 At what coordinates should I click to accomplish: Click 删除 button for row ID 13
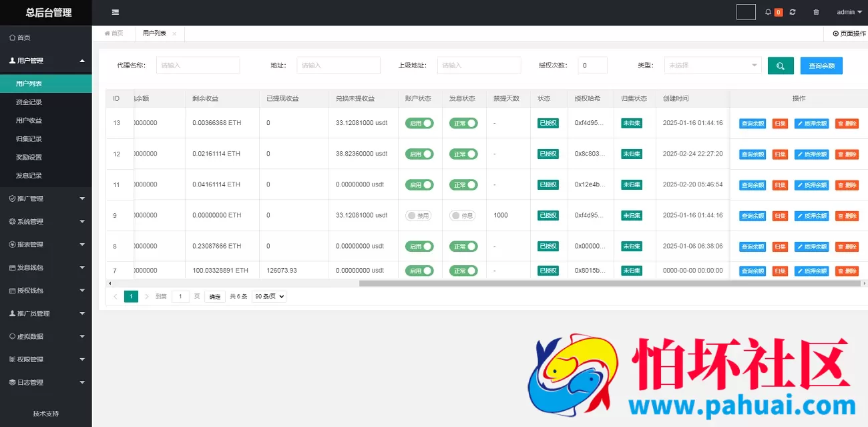click(847, 124)
